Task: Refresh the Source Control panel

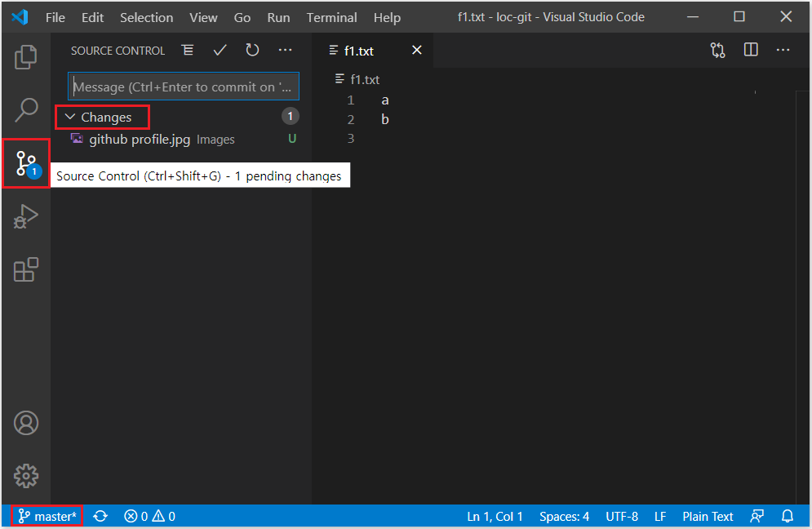Action: [252, 50]
